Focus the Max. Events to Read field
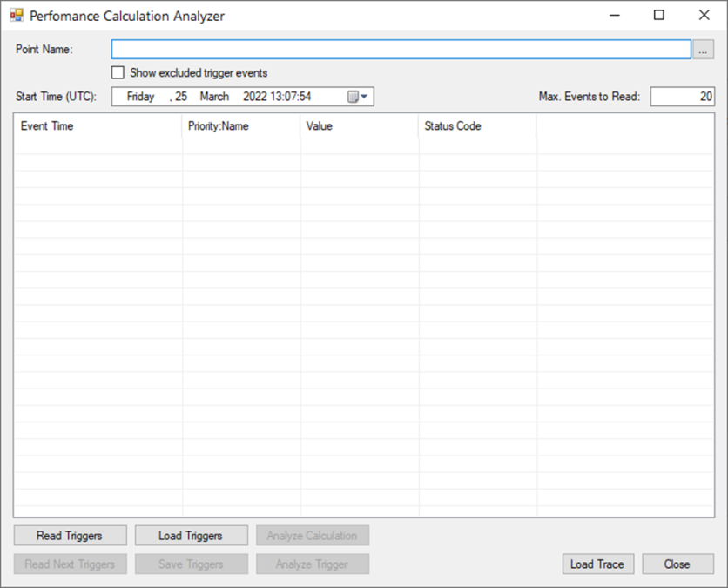The width and height of the screenshot is (728, 588). 682,97
